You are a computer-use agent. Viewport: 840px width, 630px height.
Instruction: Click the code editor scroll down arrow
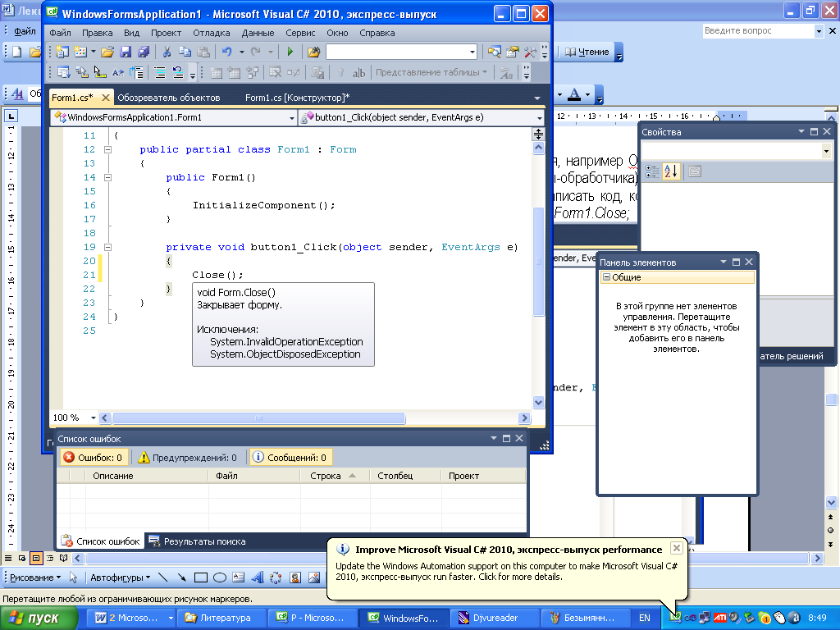coord(538,402)
